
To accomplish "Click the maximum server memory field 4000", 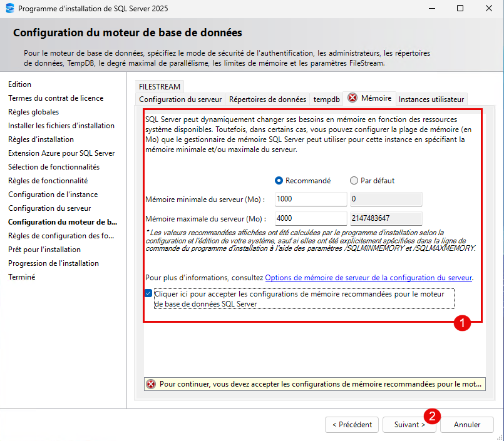I will click(x=311, y=218).
